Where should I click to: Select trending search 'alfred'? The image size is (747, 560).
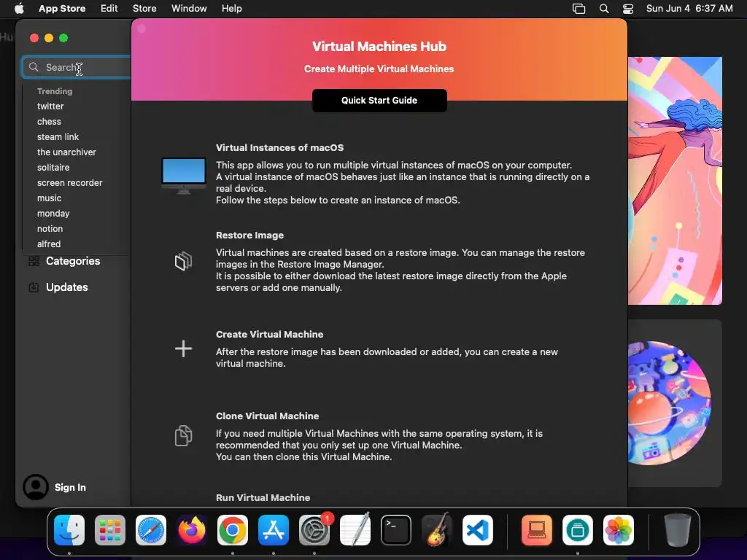point(49,244)
